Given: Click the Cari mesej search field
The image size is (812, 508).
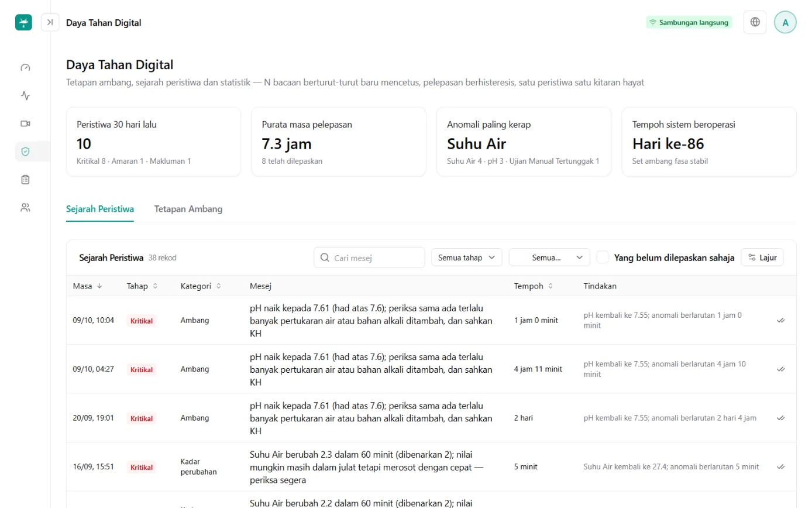Looking at the screenshot, I should pos(370,258).
